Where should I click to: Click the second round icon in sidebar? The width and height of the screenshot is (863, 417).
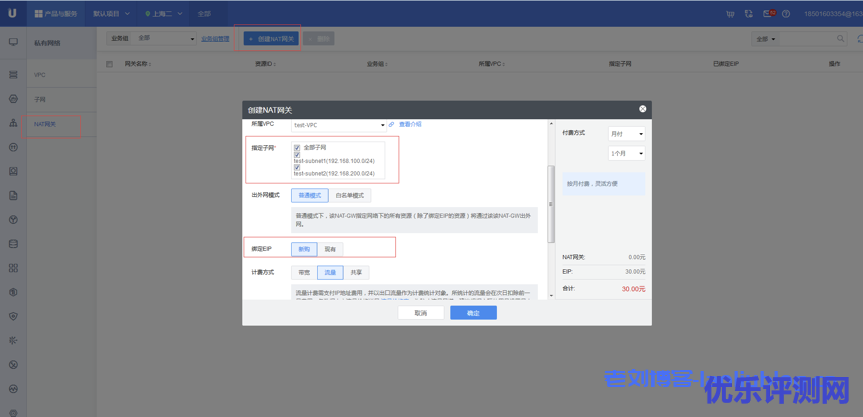pos(13,98)
